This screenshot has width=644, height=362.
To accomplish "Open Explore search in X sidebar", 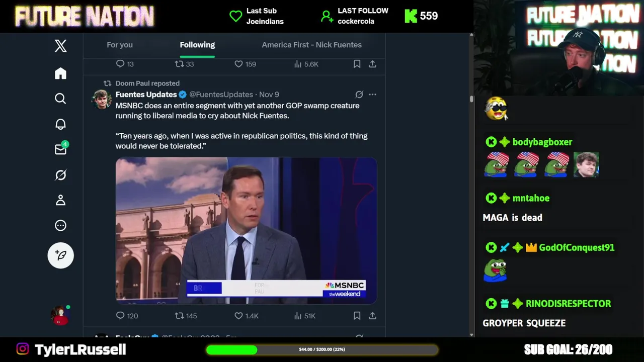I will (60, 99).
